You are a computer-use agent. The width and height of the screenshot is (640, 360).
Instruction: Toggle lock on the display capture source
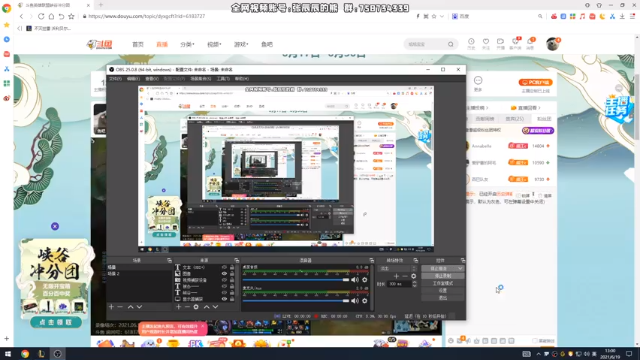click(232, 299)
